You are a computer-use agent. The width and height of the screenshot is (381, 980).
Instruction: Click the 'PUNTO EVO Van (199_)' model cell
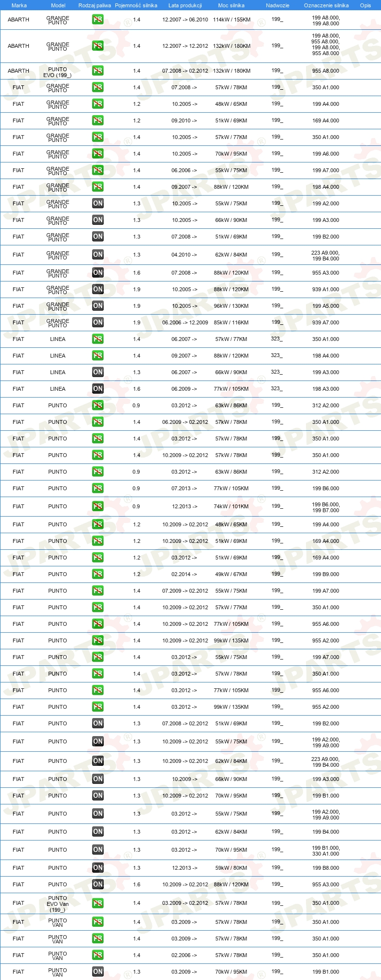pyautogui.click(x=57, y=903)
